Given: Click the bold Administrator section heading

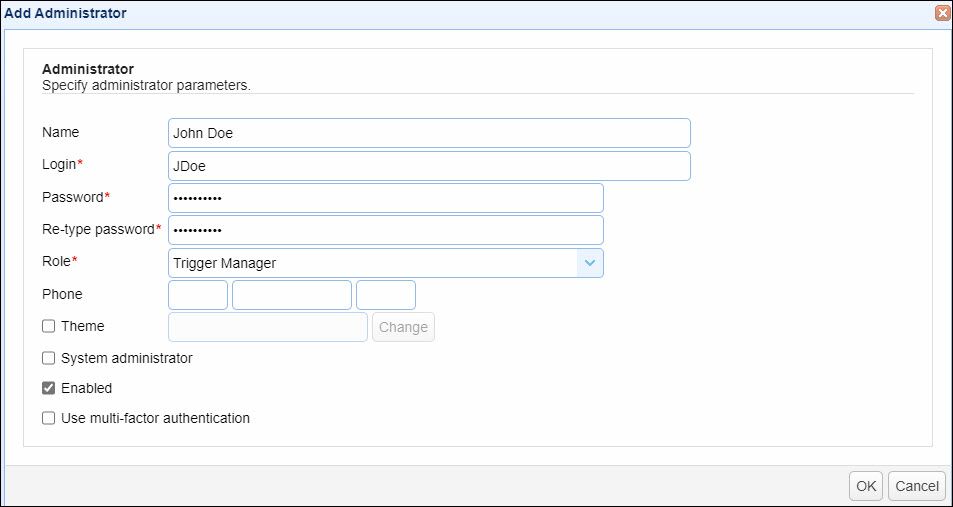Looking at the screenshot, I should pos(88,70).
